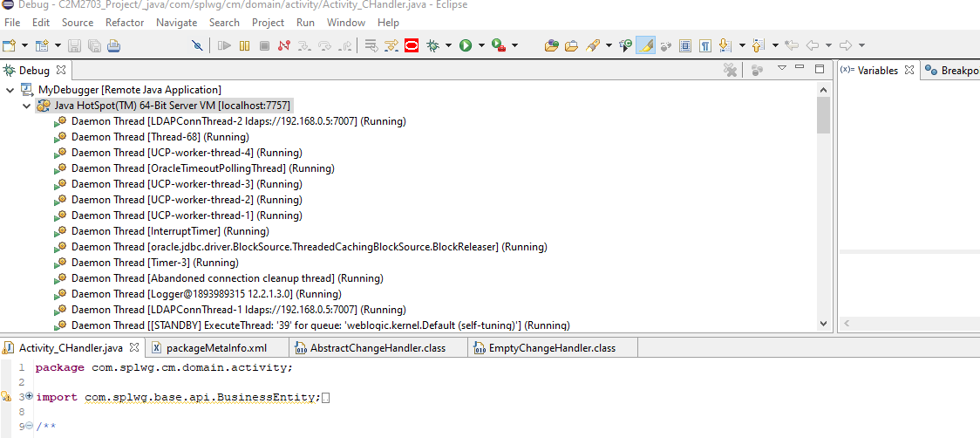Close the Activity_CHandler.java editor tab

(134, 346)
